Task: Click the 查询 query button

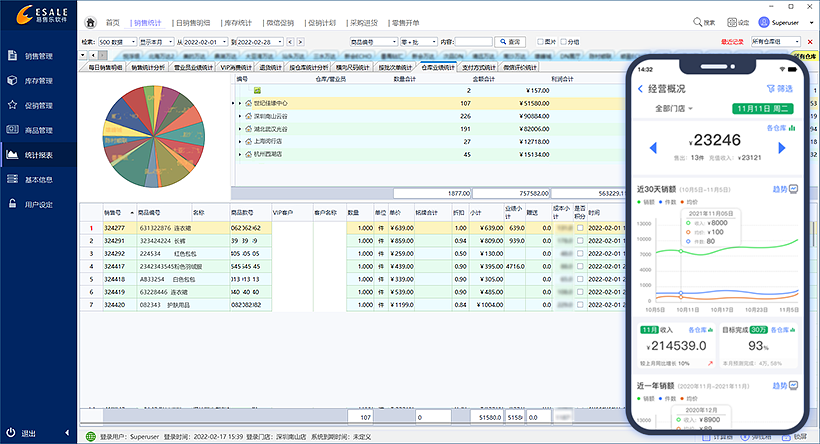Action: pyautogui.click(x=510, y=42)
